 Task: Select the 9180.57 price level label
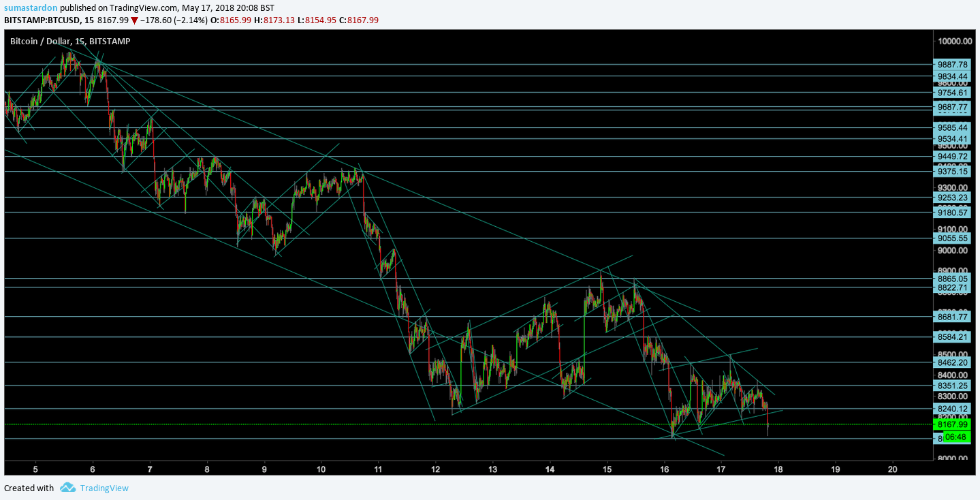click(x=953, y=213)
